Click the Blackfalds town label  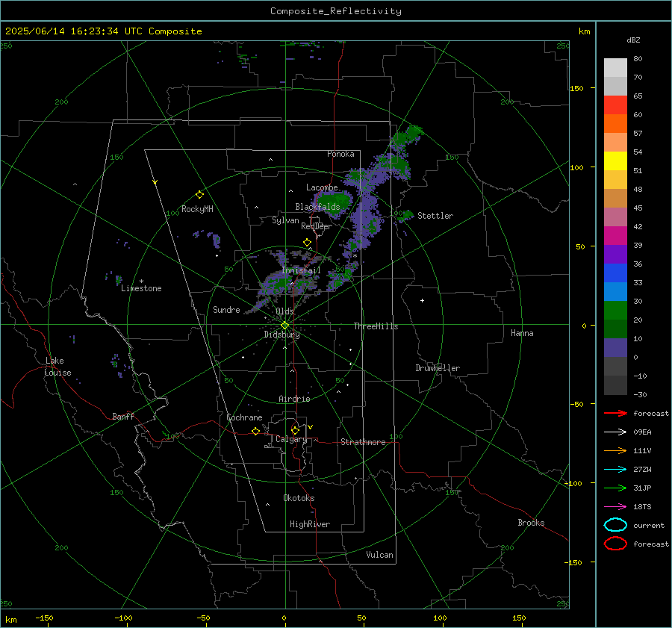pos(317,207)
